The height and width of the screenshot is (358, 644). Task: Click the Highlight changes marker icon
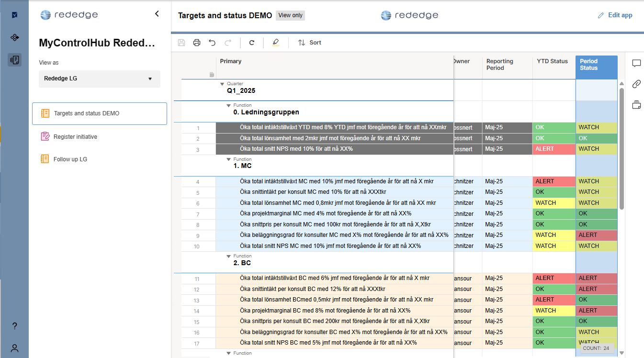pyautogui.click(x=275, y=43)
